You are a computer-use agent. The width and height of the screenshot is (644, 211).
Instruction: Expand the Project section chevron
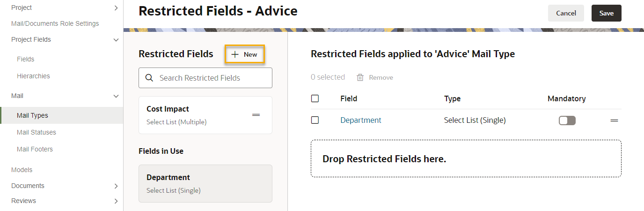click(x=116, y=8)
